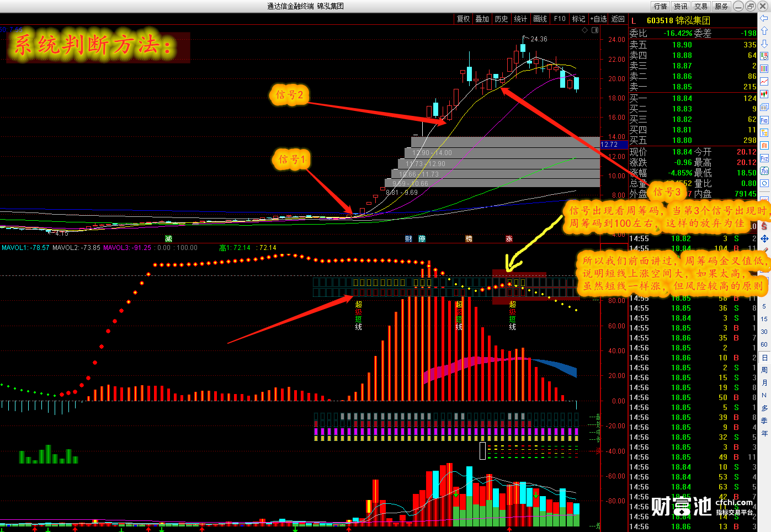771x532 pixels.
Task: Click the 复权 toolbar button
Action: pos(464,19)
